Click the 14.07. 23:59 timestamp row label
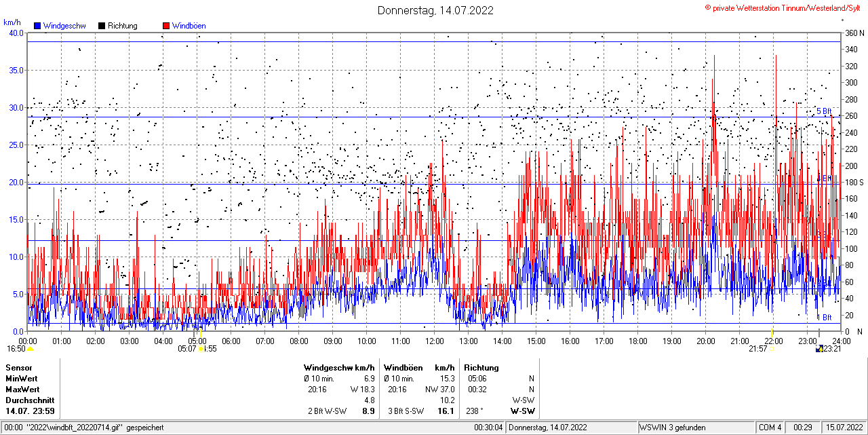Viewport: 868px width, 435px height. 31,411
